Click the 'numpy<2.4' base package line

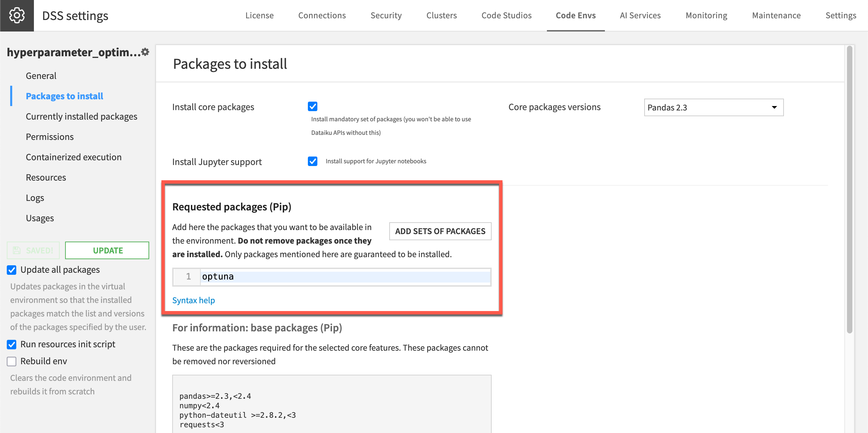199,406
